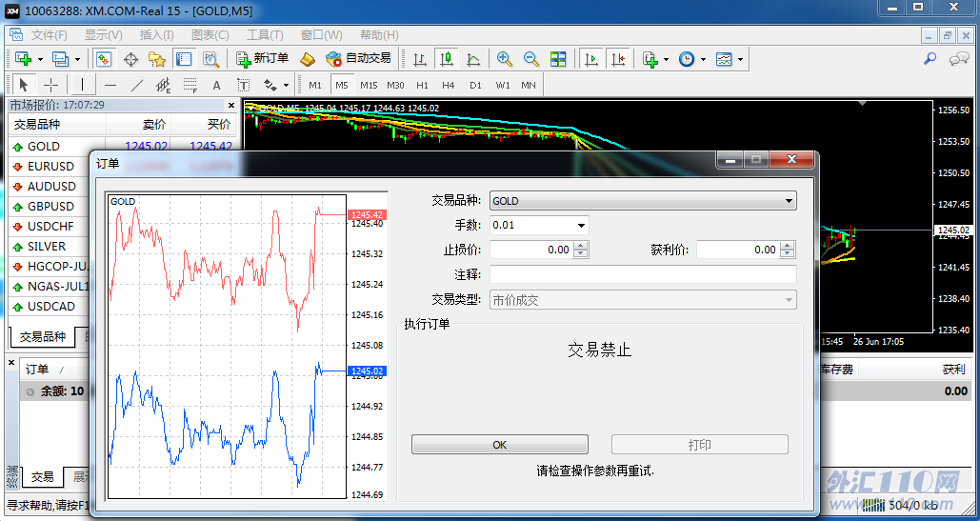Select the trendline drawing tool
The width and height of the screenshot is (980, 521).
[x=137, y=85]
